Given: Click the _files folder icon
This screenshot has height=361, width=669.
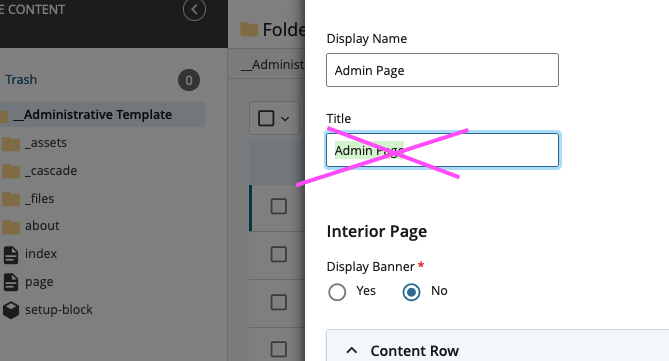Looking at the screenshot, I should [11, 200].
